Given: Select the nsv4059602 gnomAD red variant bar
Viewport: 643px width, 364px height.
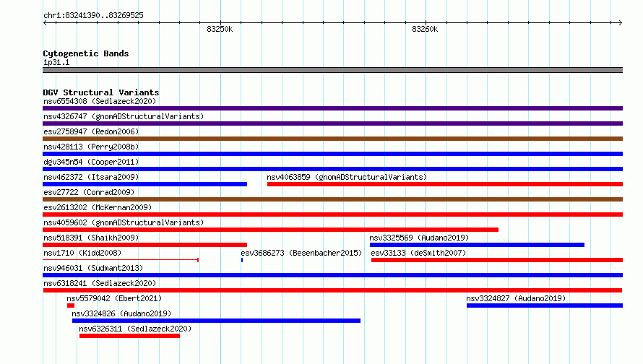Looking at the screenshot, I should 271,230.
